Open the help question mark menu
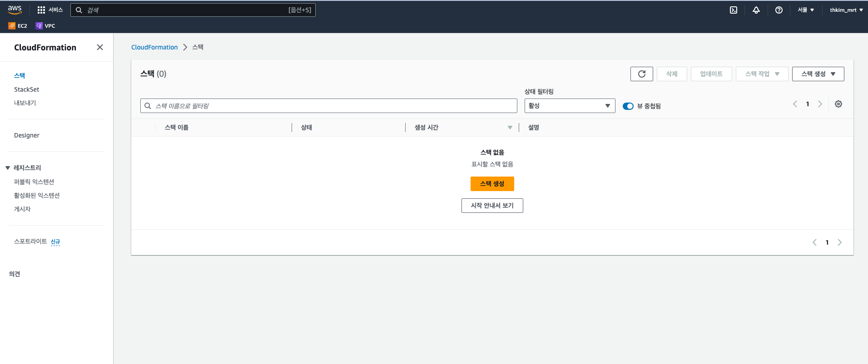Image resolution: width=868 pixels, height=364 pixels. [779, 10]
